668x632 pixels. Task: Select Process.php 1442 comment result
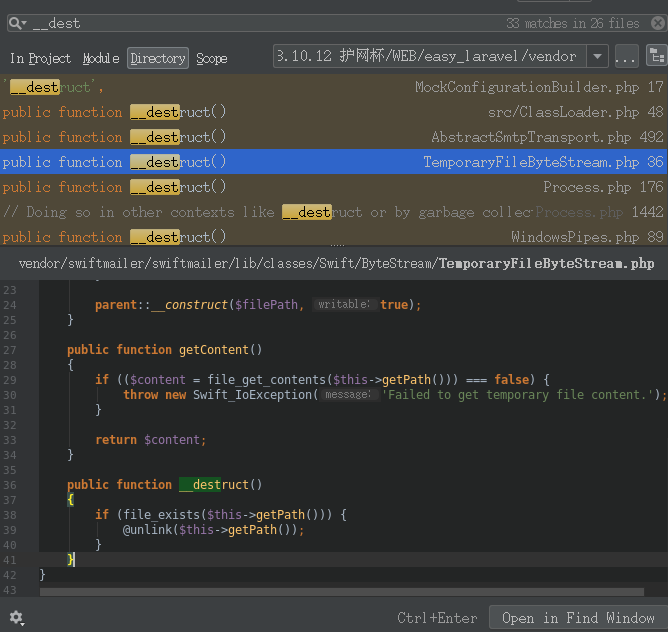(x=334, y=212)
